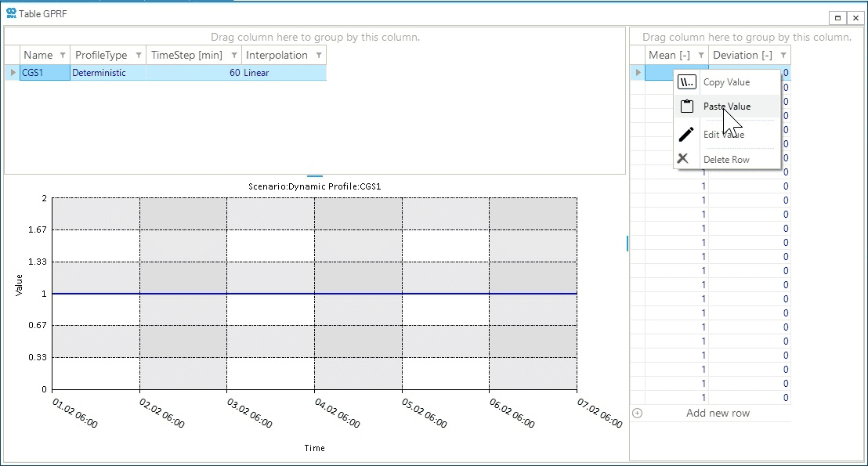
Task: Click the blue splitter handle on the panel edge
Action: coord(627,243)
